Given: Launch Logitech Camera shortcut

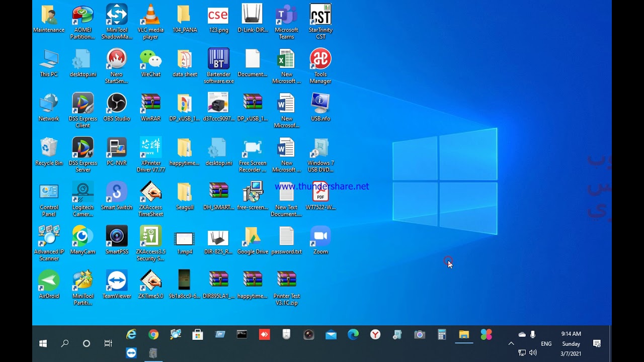Looking at the screenshot, I should click(83, 200).
